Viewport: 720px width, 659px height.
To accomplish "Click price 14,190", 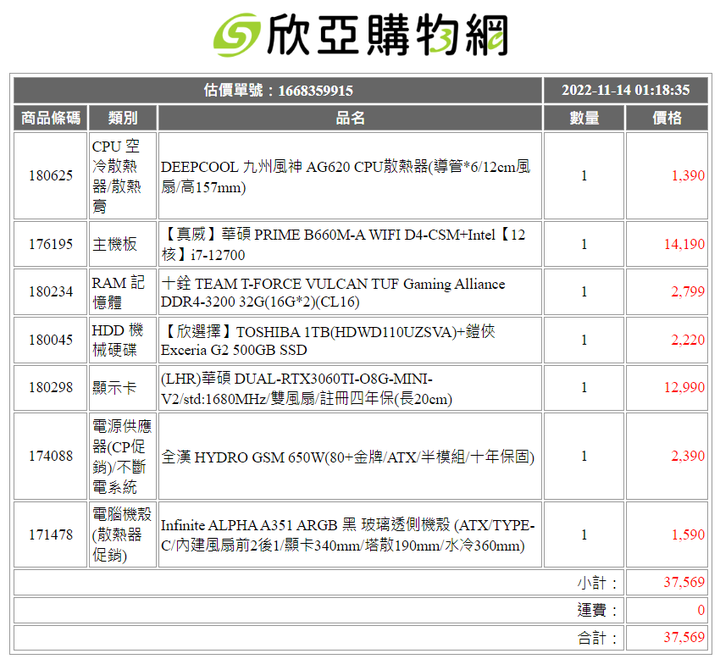I will coord(684,244).
